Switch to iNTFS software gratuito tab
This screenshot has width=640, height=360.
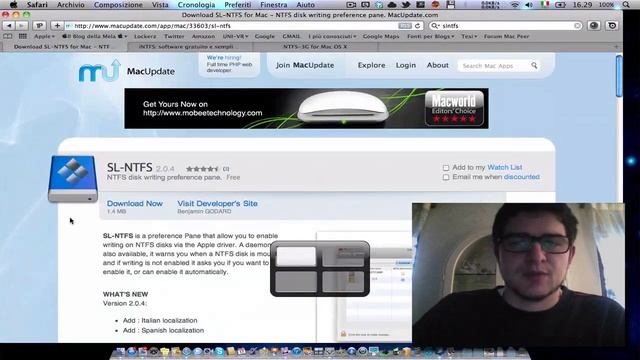191,47
